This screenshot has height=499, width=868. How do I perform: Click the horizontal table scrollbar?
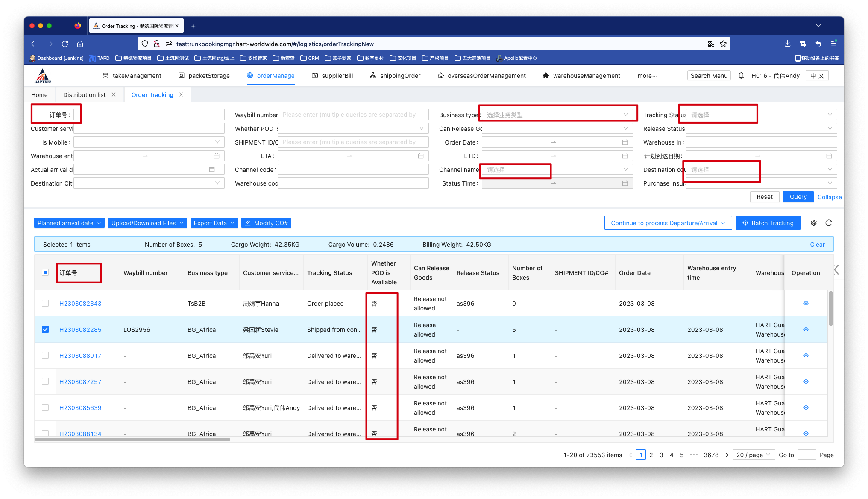pyautogui.click(x=132, y=440)
